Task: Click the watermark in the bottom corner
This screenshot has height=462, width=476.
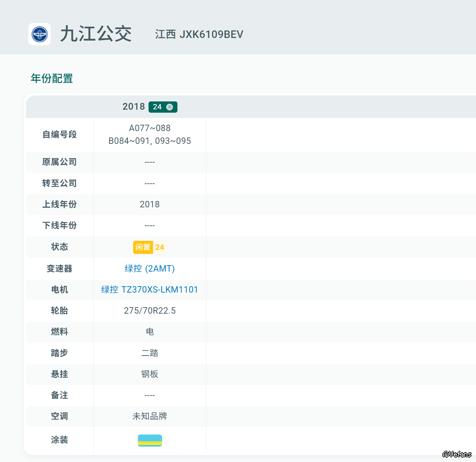Action: point(457,454)
